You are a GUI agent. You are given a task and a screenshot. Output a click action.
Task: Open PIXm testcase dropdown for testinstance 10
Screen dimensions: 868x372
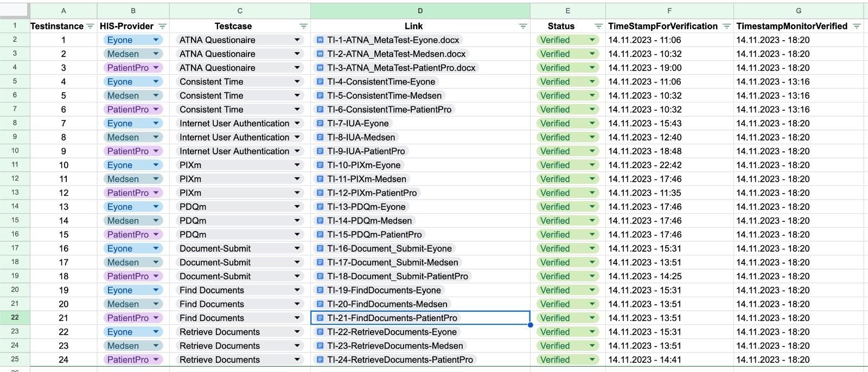point(297,165)
